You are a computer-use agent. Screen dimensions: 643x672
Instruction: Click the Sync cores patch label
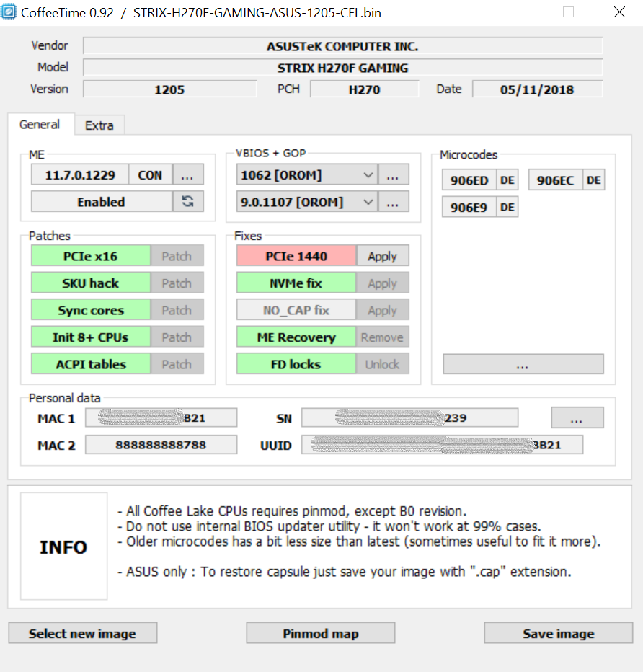pyautogui.click(x=90, y=310)
